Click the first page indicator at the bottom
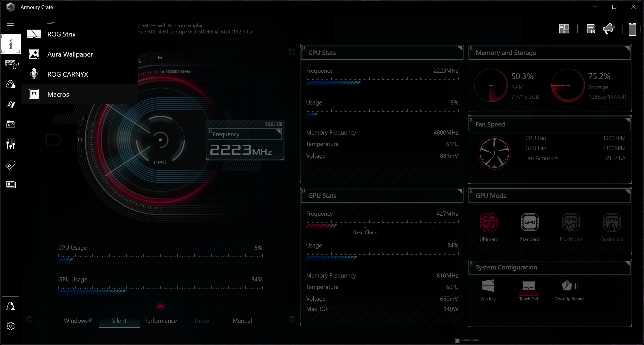The width and height of the screenshot is (644, 345). pos(457,340)
